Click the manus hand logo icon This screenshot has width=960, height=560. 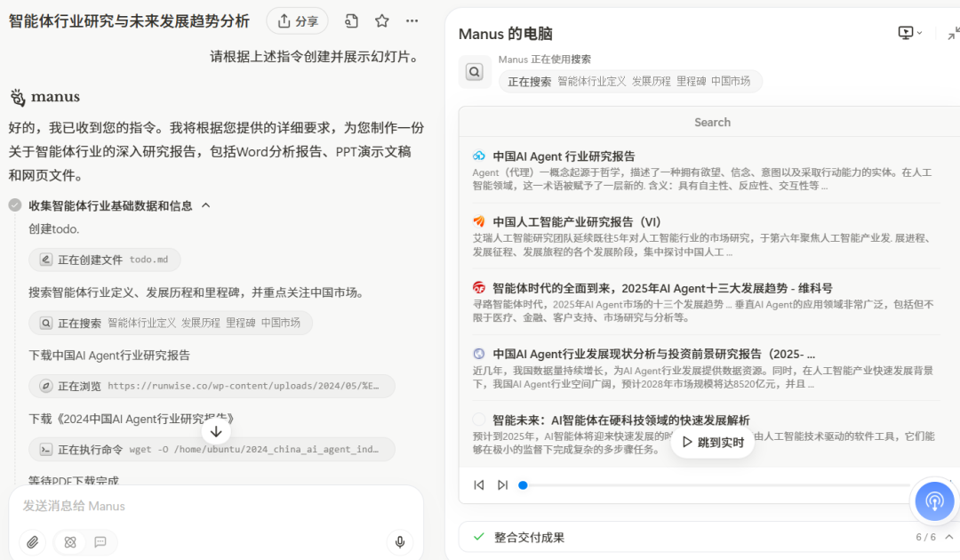click(18, 97)
